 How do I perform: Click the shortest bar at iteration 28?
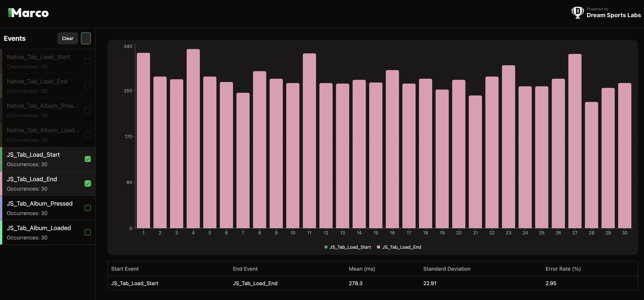591,165
